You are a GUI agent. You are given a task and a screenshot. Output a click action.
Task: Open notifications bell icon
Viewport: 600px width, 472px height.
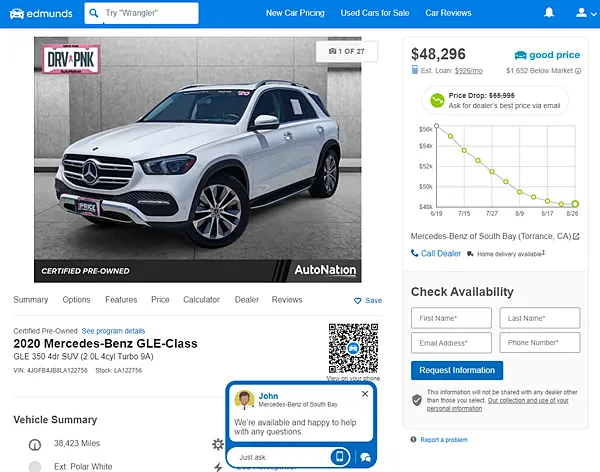tap(549, 13)
